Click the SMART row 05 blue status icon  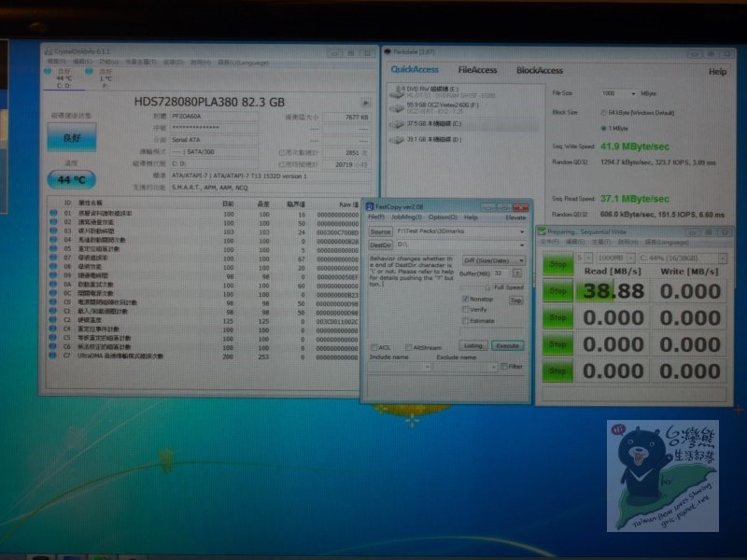pos(53,249)
